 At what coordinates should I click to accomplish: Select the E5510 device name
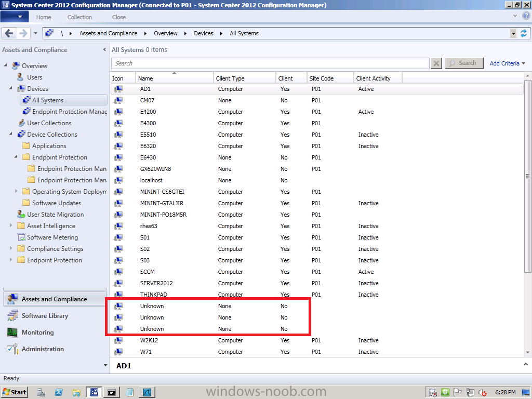(148, 135)
